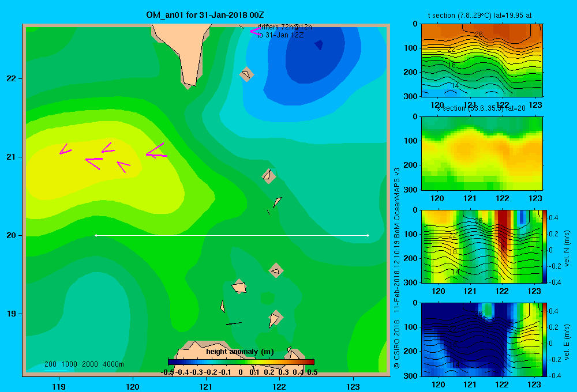Click latitude label 20 on main map axis

(12, 235)
